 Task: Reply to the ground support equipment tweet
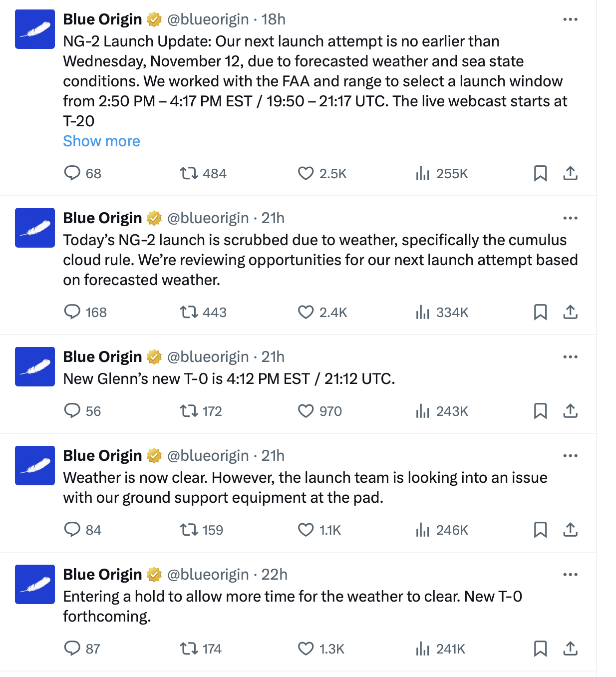[x=73, y=530]
